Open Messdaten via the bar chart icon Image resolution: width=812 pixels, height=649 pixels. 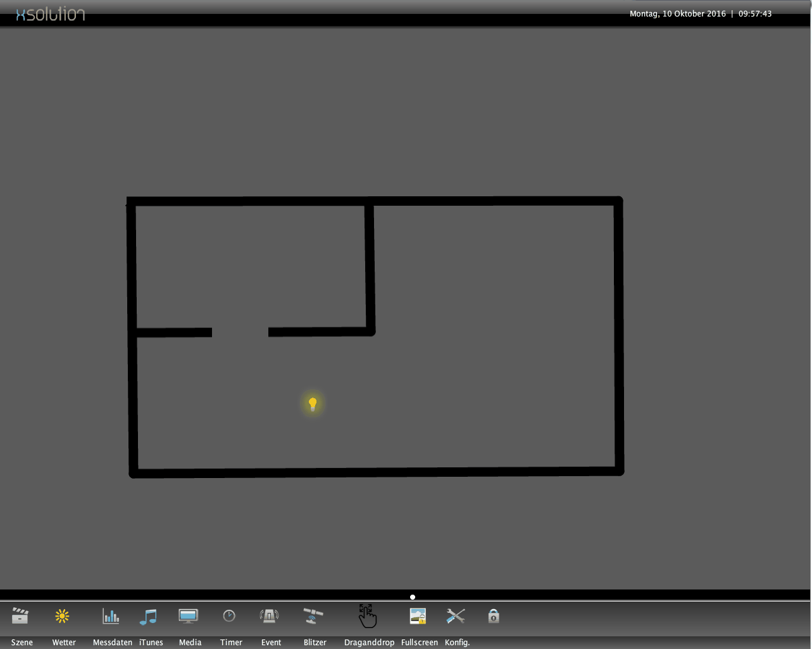(x=111, y=616)
